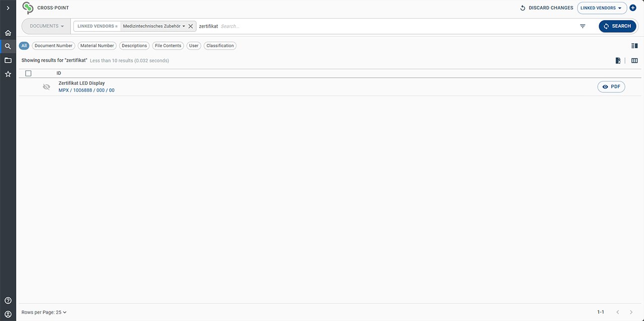Open the DOCUMENTS dropdown
644x321 pixels.
tap(45, 26)
